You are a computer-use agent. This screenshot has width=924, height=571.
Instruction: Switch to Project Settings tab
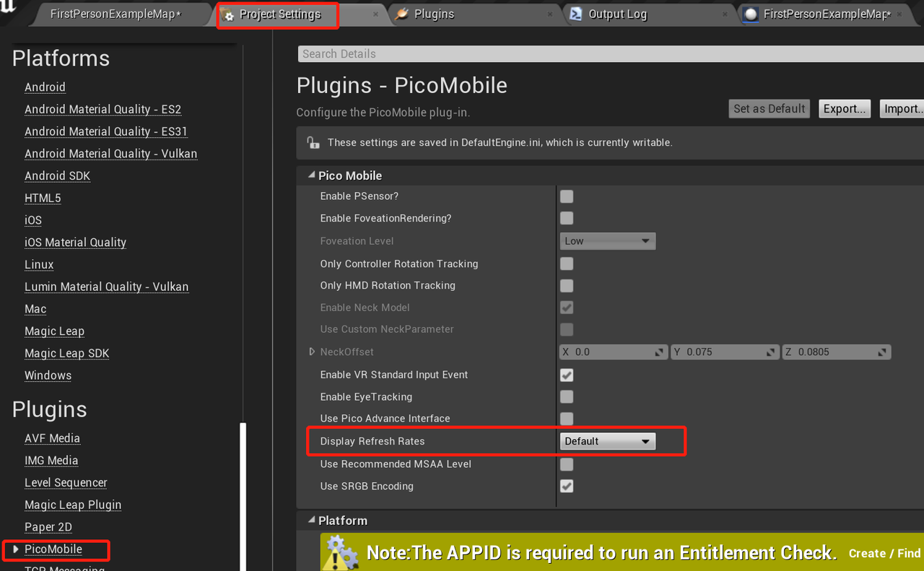coord(279,14)
